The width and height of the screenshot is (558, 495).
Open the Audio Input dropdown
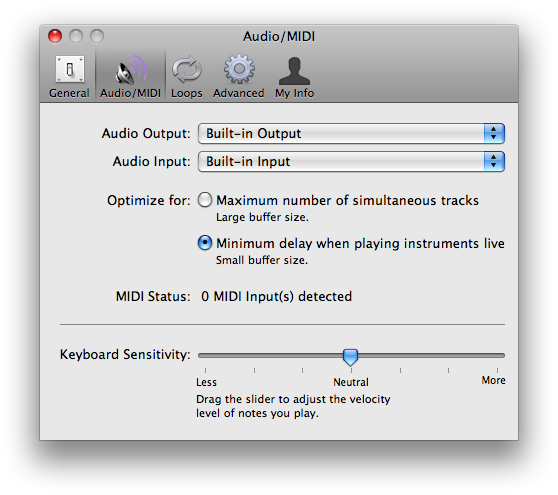[351, 162]
